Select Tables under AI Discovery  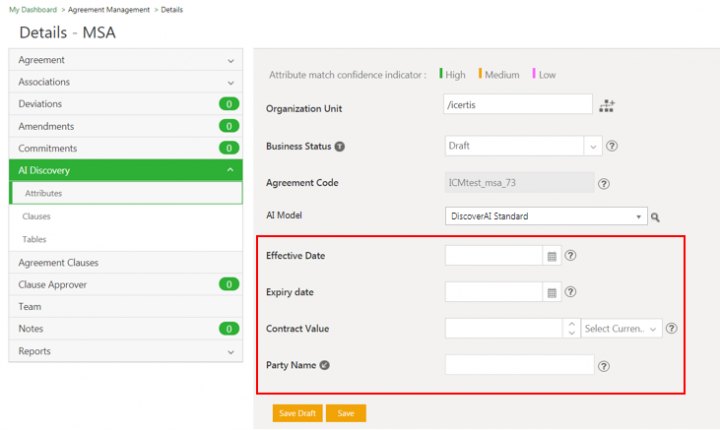125,239
